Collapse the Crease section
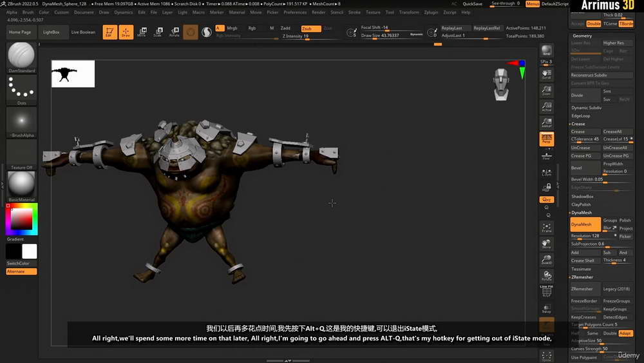The height and width of the screenshot is (363, 644). point(578,124)
